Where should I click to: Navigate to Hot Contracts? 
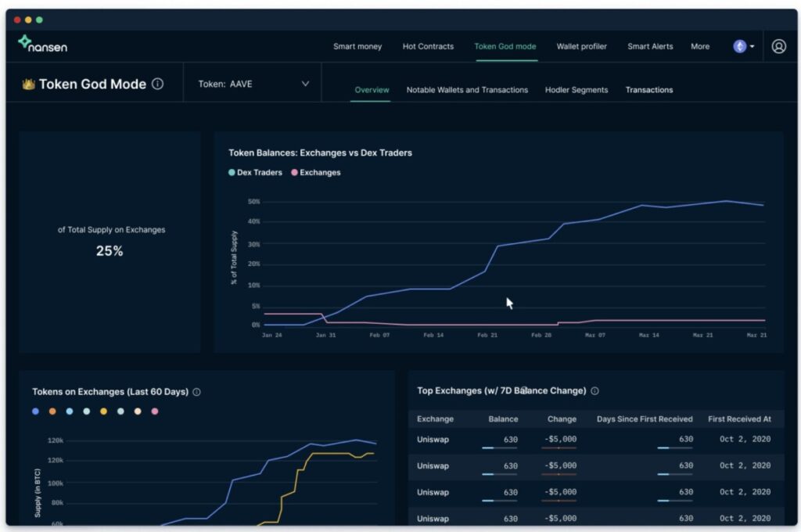428,46
